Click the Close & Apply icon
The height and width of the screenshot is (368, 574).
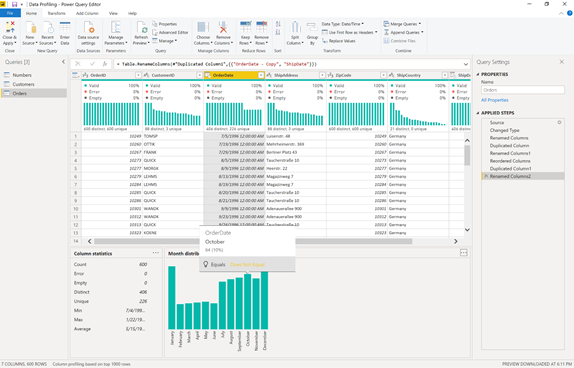pyautogui.click(x=10, y=28)
